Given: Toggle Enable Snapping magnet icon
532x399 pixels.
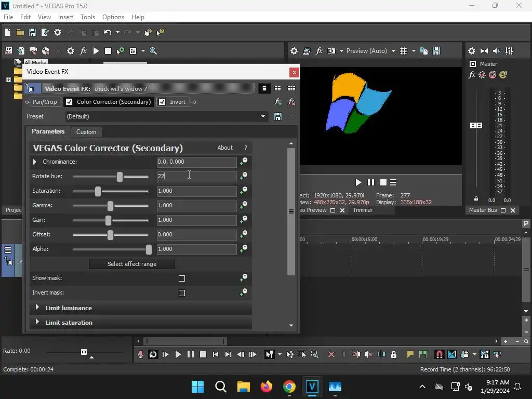Looking at the screenshot, I should coord(439,354).
